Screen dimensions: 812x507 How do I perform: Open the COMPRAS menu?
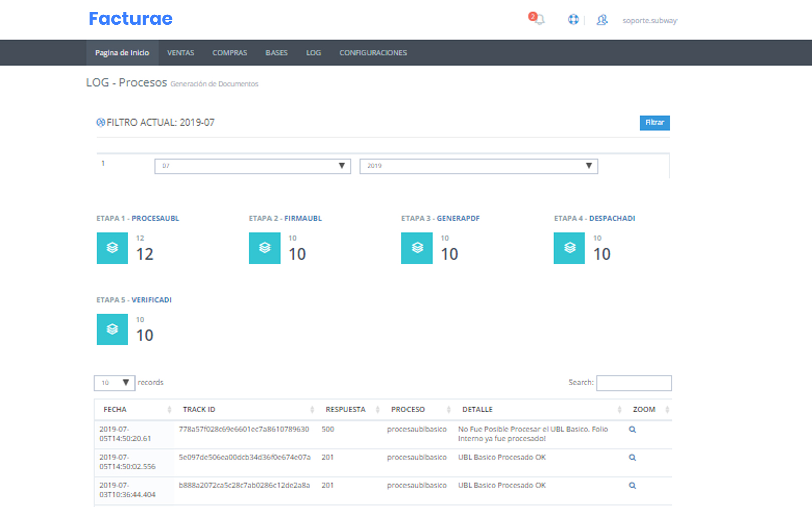[230, 53]
